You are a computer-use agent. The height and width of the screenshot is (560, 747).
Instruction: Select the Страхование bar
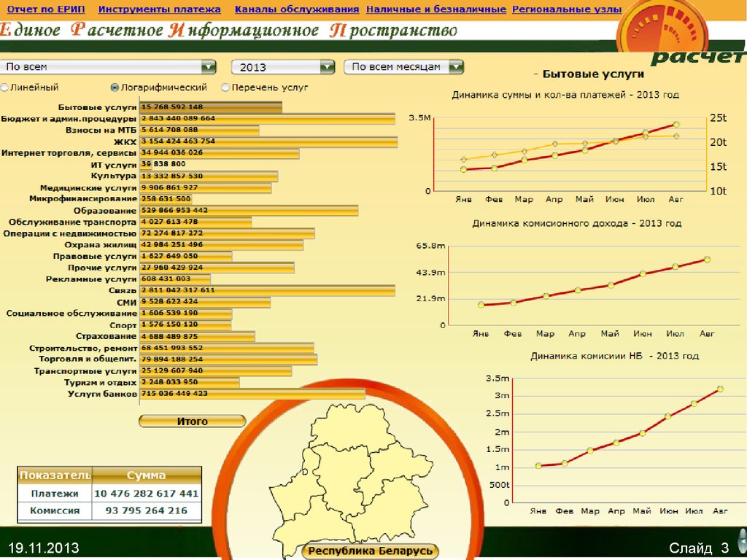point(198,337)
